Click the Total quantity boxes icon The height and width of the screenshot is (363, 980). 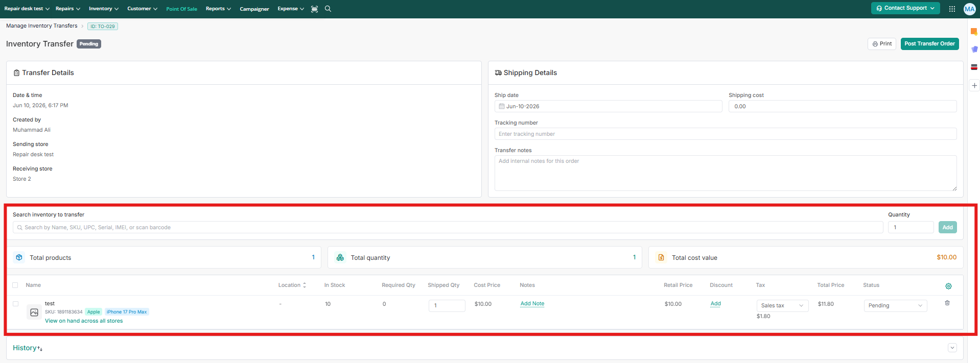pos(340,257)
